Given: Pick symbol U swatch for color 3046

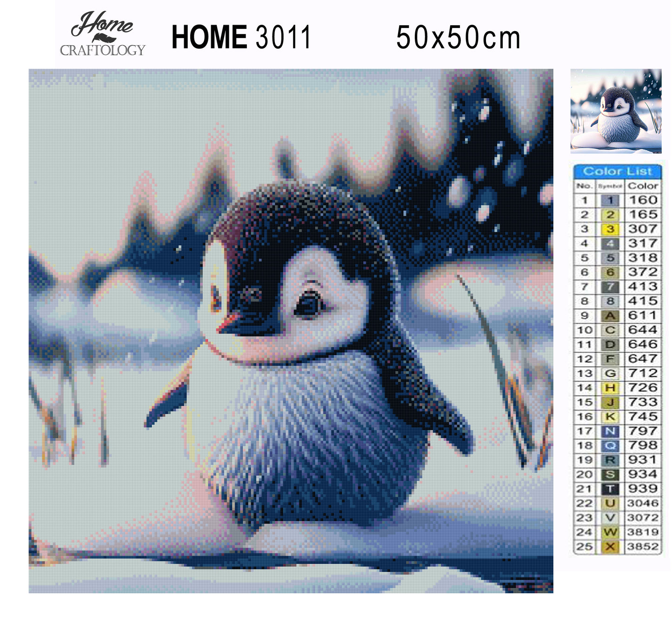Looking at the screenshot, I should (x=610, y=503).
